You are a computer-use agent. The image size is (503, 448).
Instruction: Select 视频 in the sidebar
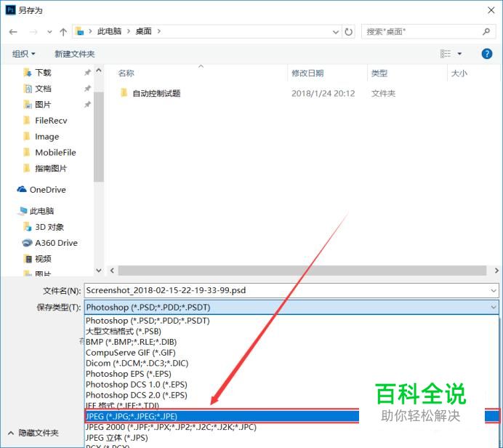(x=43, y=259)
